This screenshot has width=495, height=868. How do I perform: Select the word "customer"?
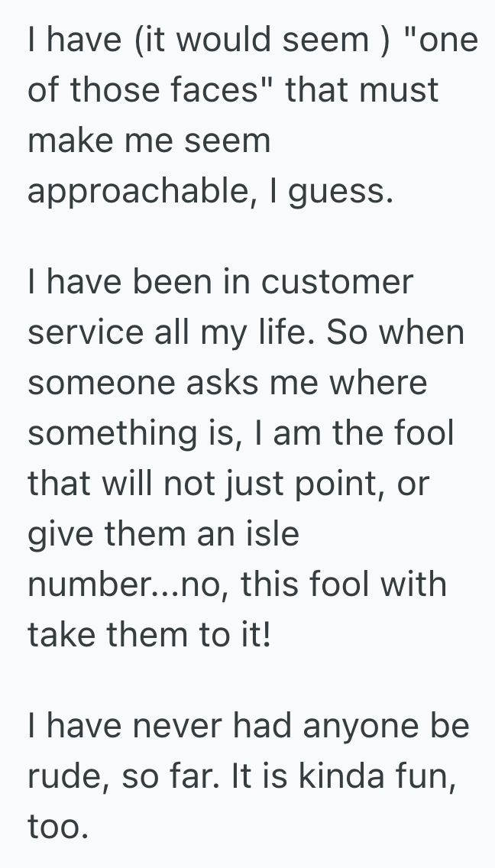337,282
